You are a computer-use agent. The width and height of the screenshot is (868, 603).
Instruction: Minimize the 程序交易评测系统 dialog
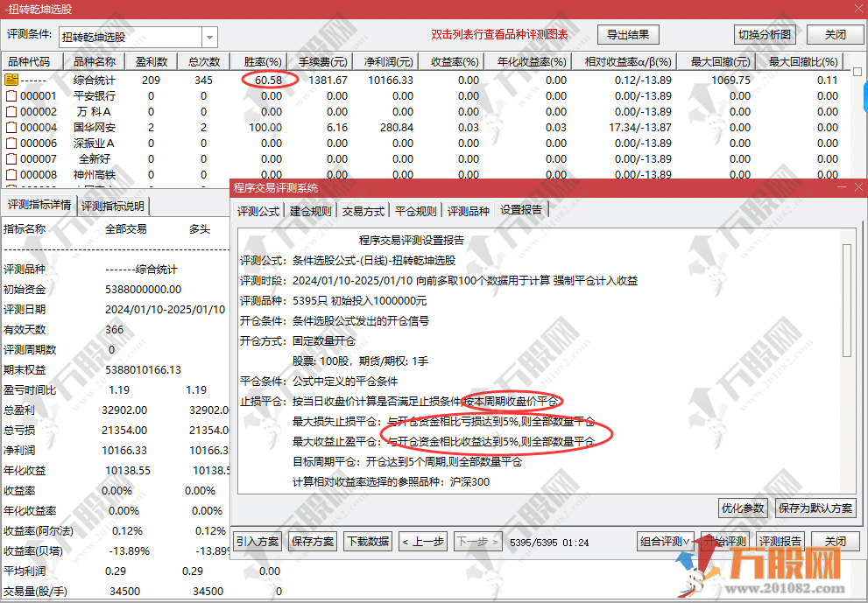click(842, 187)
